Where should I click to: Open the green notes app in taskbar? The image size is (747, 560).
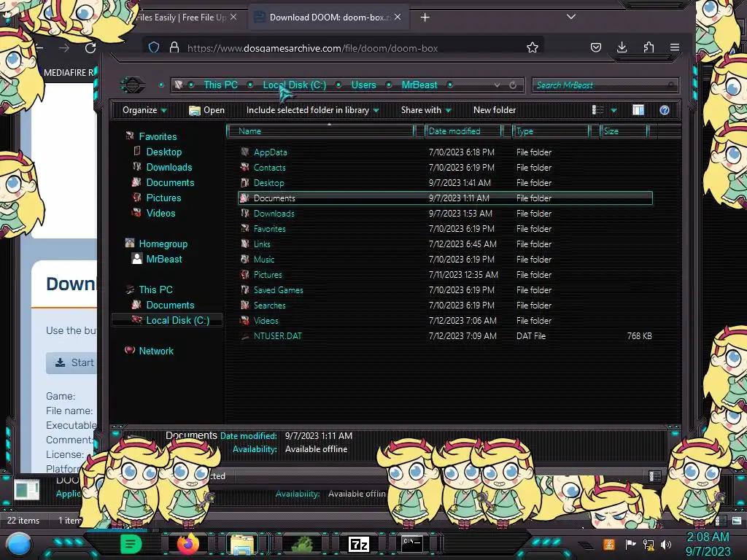click(131, 544)
